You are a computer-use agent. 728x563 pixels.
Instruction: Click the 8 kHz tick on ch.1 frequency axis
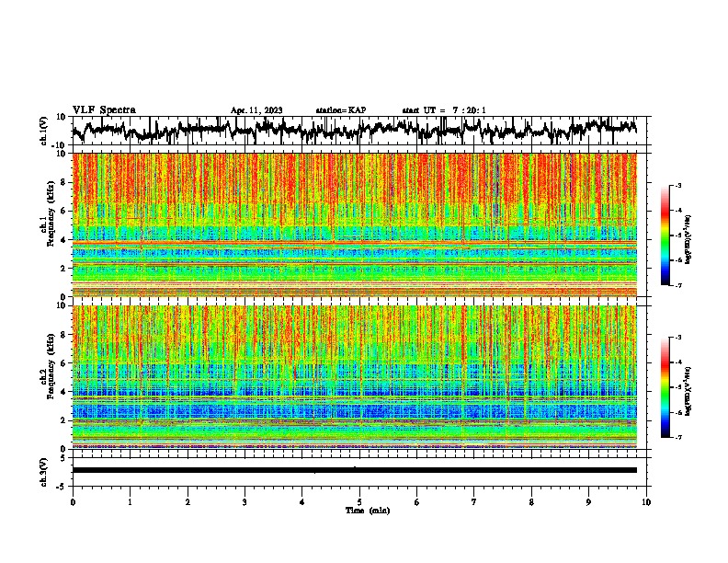(63, 182)
